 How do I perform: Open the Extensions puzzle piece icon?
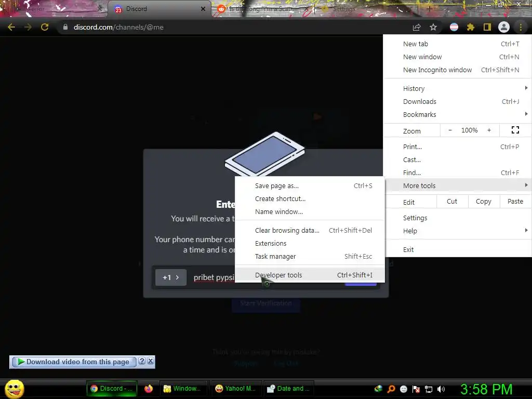[x=471, y=27]
